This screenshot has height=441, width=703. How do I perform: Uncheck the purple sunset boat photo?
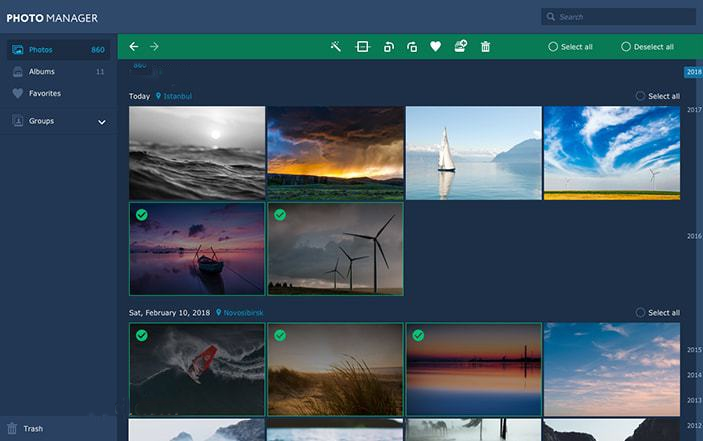coord(142,215)
